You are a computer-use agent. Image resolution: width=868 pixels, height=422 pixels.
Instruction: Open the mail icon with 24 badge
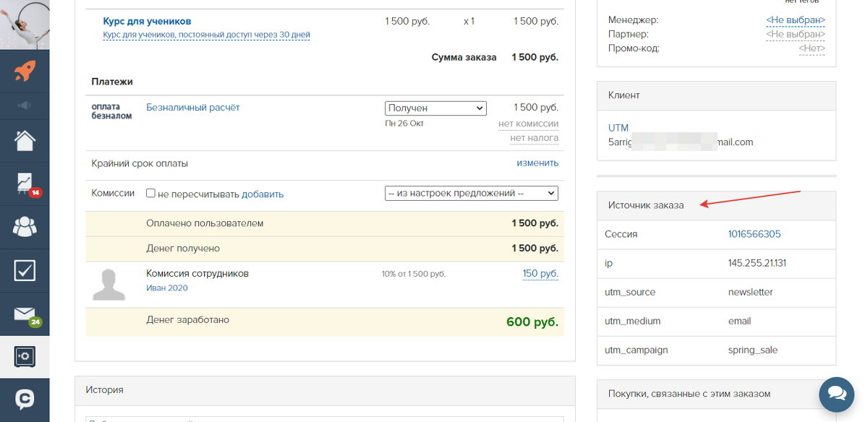pyautogui.click(x=25, y=314)
